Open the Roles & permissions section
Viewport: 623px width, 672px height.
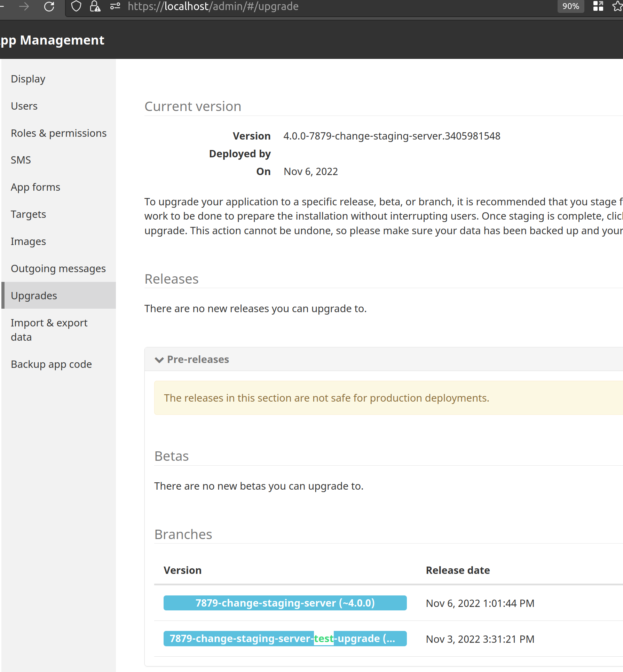tap(58, 133)
